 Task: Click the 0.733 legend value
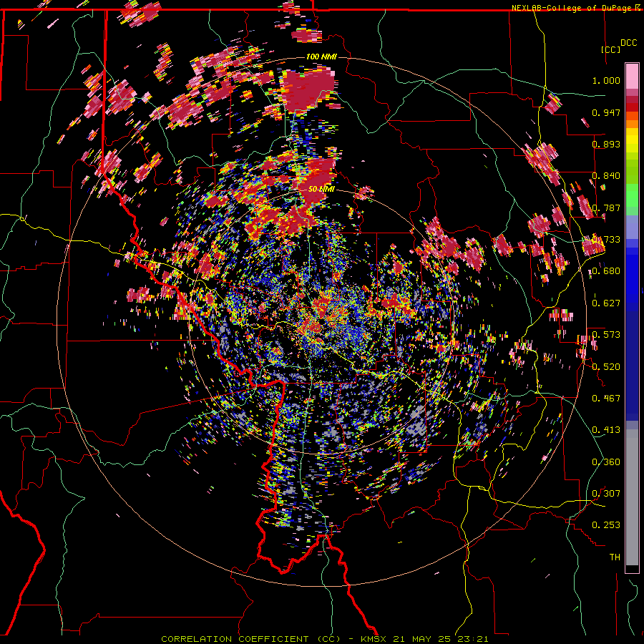coord(606,240)
